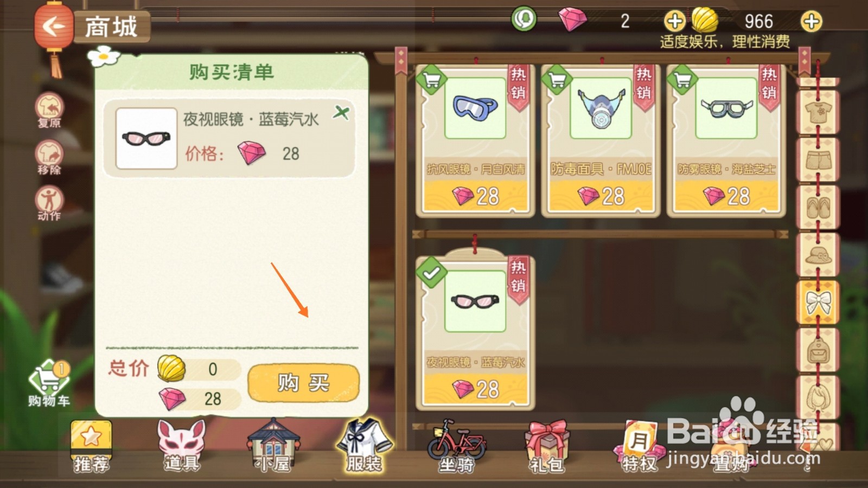Image resolution: width=868 pixels, height=488 pixels.
Task: Tap the 移除 remove clothing icon
Action: point(49,157)
